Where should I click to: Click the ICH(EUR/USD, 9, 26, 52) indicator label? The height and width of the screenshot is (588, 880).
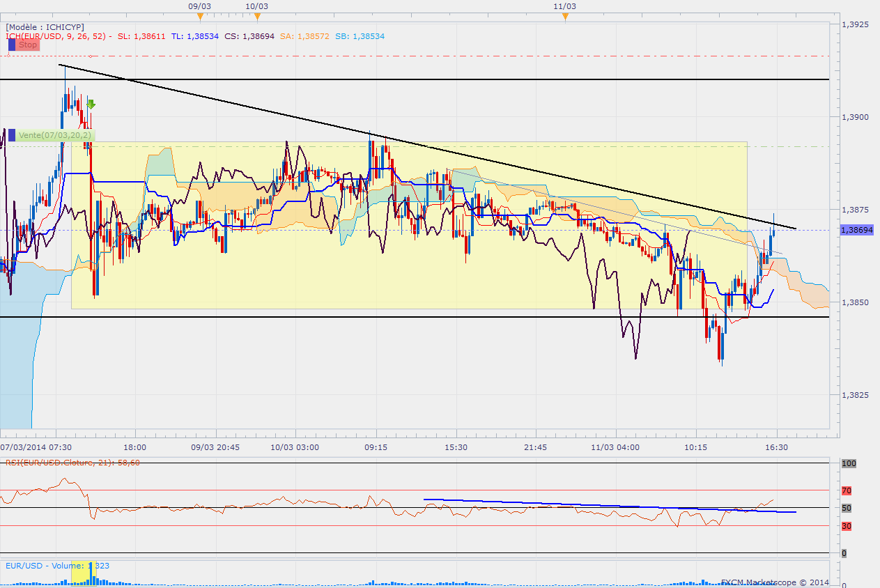pos(59,36)
